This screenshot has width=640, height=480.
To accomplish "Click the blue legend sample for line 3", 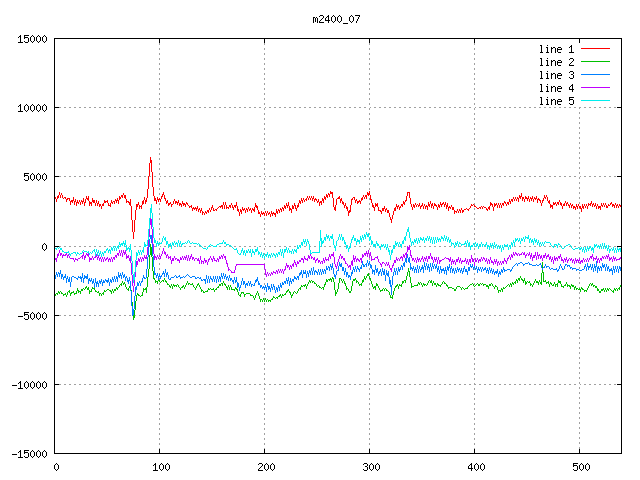I will [596, 75].
